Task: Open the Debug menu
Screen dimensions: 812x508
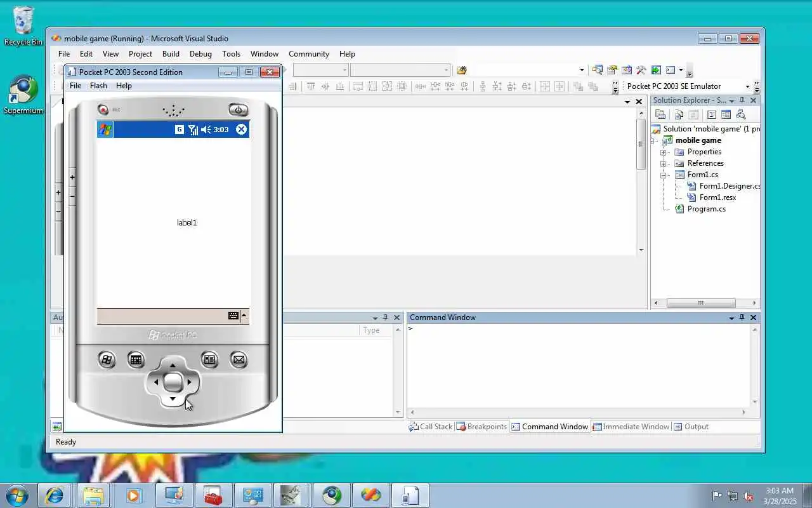Action: coord(200,54)
